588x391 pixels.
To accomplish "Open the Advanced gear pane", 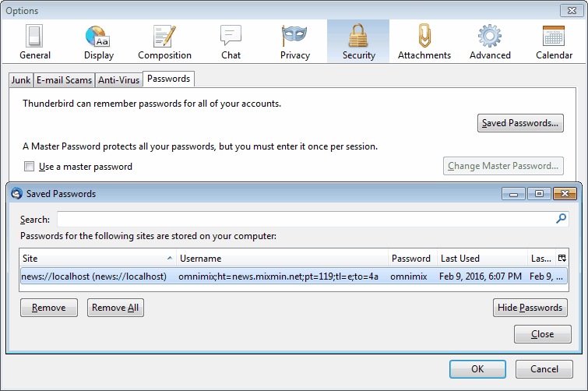I will pos(490,41).
